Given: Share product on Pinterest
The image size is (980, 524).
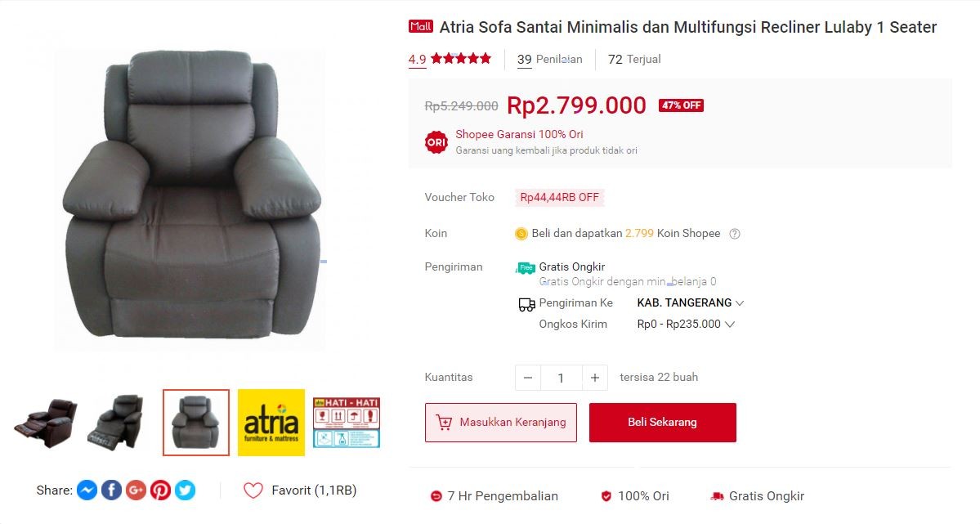Looking at the screenshot, I should click(160, 490).
